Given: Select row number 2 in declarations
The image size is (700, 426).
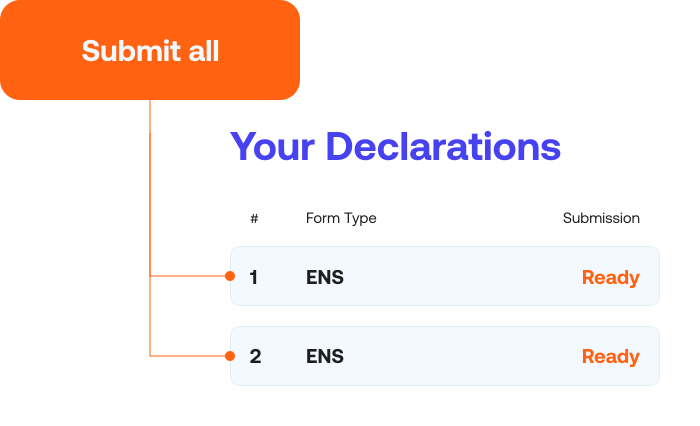Looking at the screenshot, I should [x=255, y=357].
